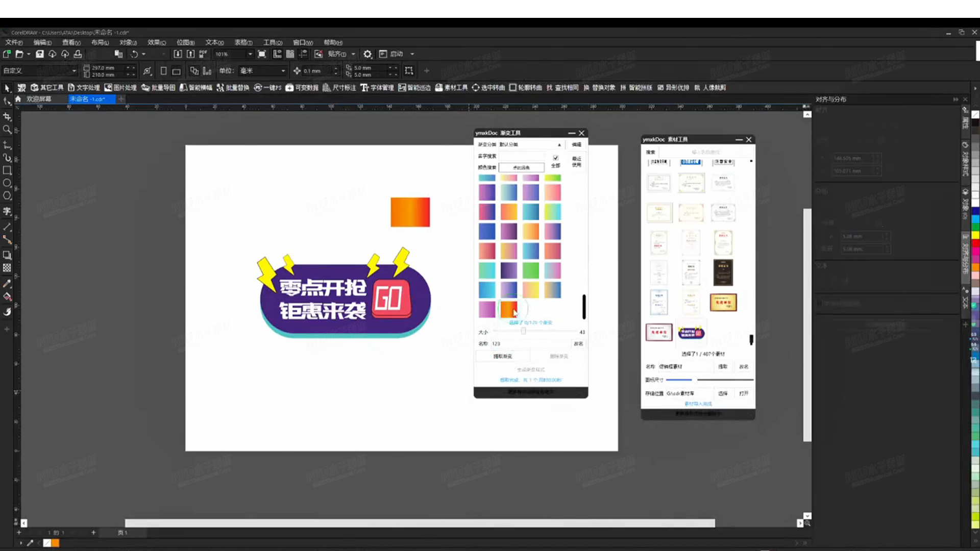
Task: Open the 效果 menu
Action: coord(157,42)
